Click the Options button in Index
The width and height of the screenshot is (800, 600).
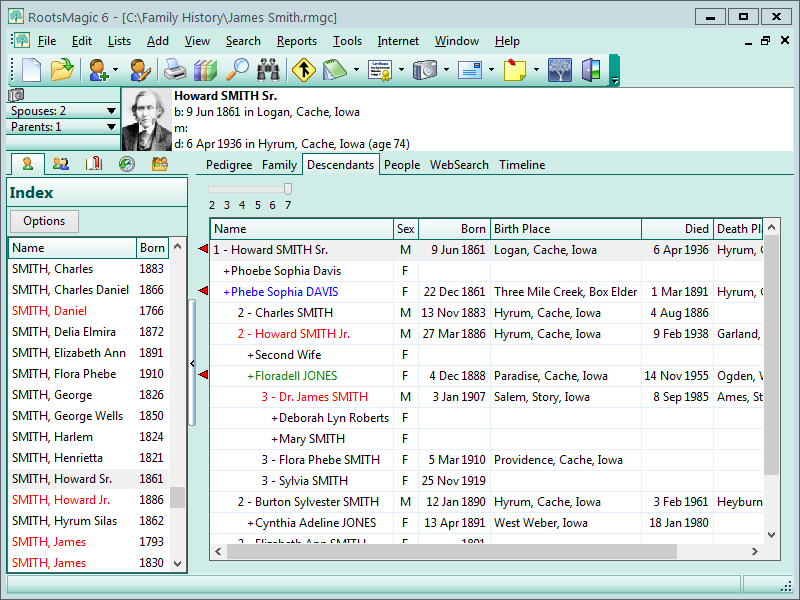[x=44, y=221]
